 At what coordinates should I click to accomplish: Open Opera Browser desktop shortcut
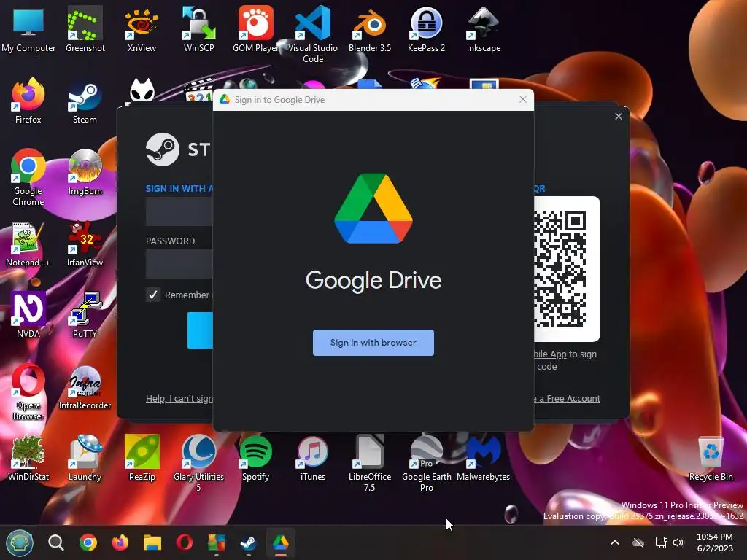click(28, 392)
